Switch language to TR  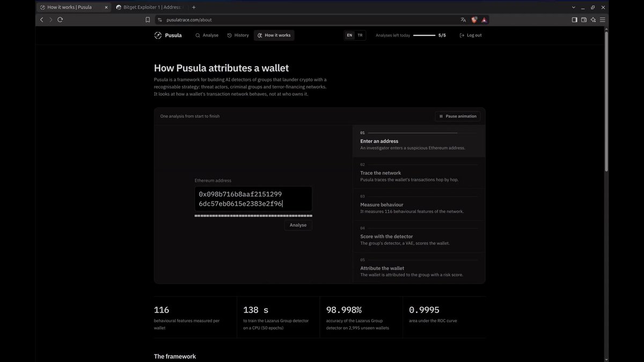tap(360, 35)
